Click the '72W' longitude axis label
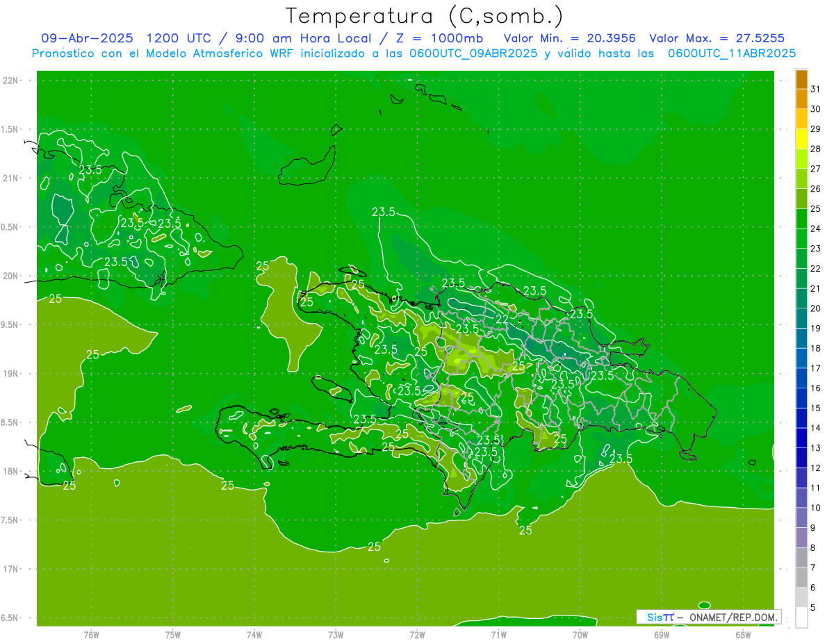The height and width of the screenshot is (644, 834). point(417,634)
